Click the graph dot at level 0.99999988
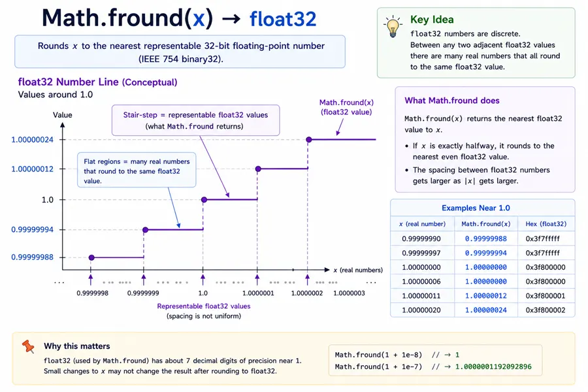This screenshot has height=392, width=588. point(91,257)
